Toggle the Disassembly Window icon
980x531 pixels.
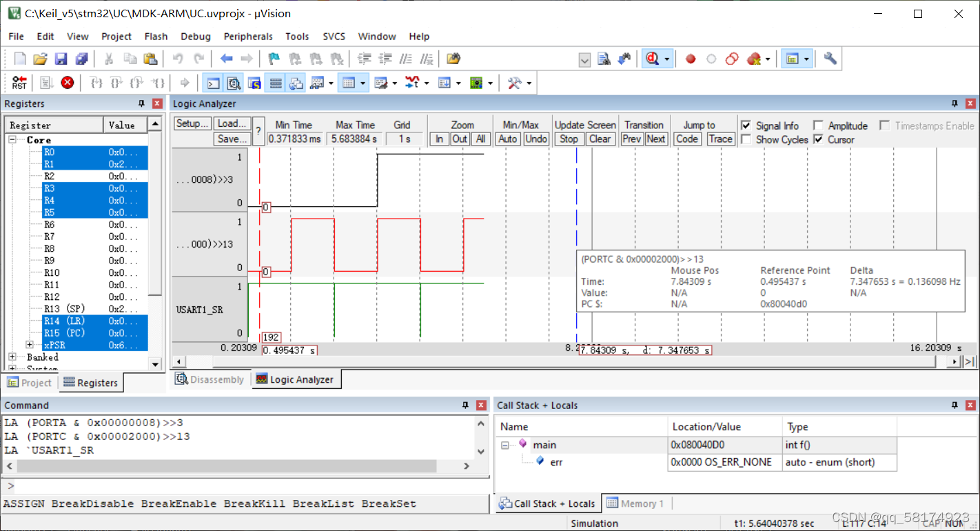[x=234, y=83]
